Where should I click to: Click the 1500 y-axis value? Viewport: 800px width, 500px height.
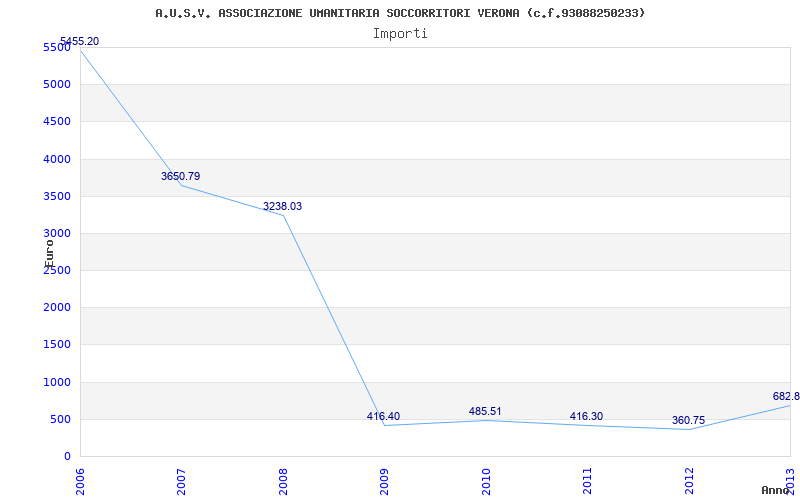coord(57,344)
